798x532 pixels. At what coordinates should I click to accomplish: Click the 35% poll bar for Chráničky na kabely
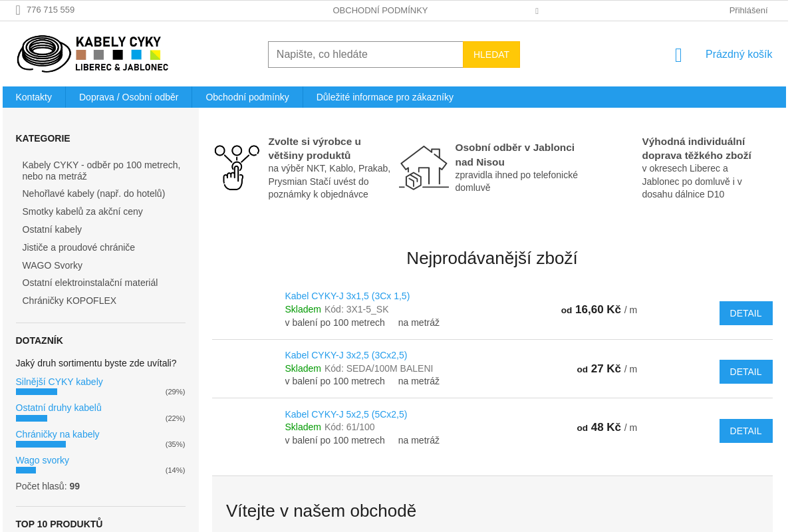(x=41, y=444)
